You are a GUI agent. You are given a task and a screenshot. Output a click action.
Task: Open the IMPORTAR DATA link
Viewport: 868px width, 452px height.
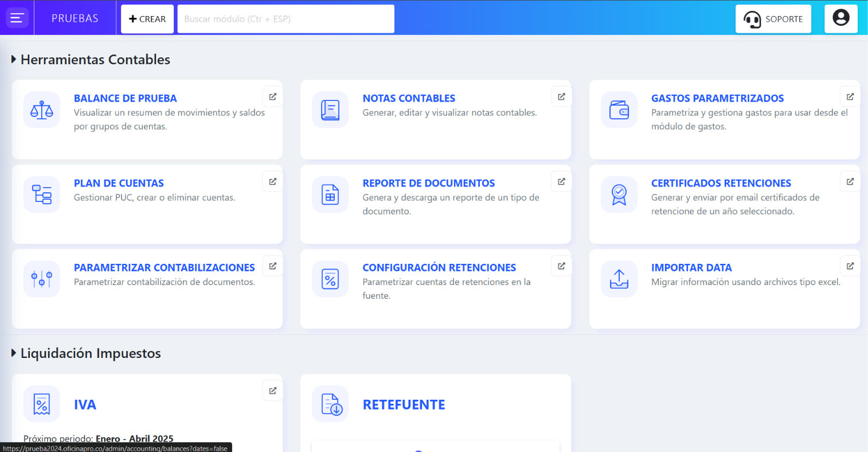pyautogui.click(x=691, y=267)
